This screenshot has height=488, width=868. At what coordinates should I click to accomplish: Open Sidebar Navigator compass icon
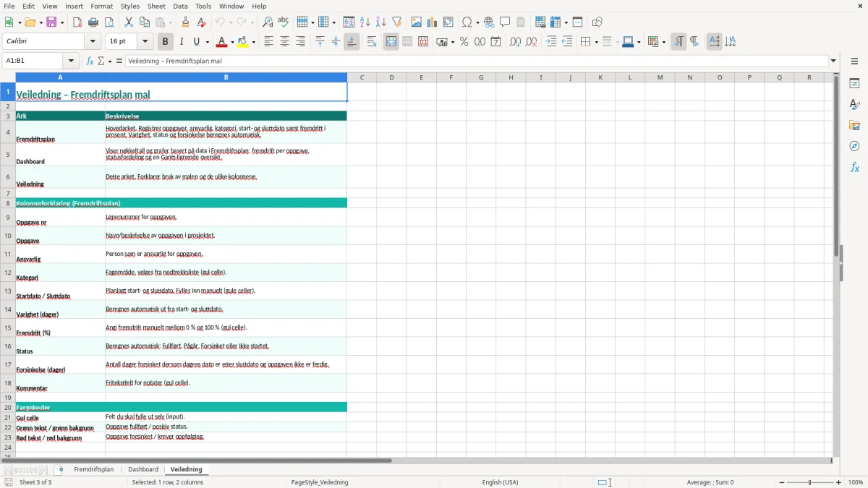[x=854, y=146]
